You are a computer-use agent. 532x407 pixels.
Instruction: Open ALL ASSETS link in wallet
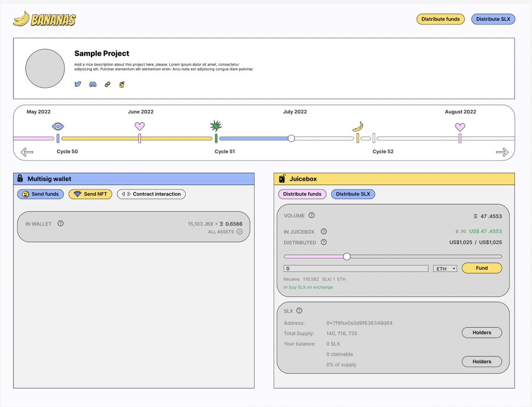pyautogui.click(x=221, y=232)
